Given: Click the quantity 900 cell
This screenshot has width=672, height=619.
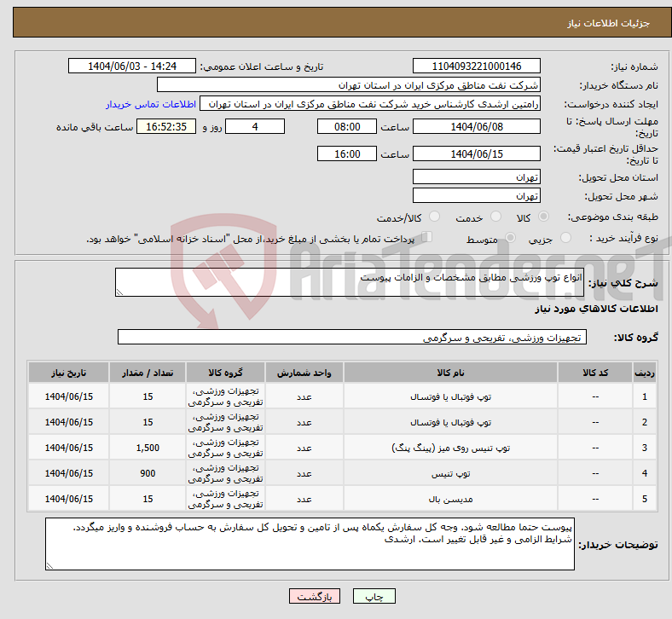Looking at the screenshot, I should (x=148, y=473).
